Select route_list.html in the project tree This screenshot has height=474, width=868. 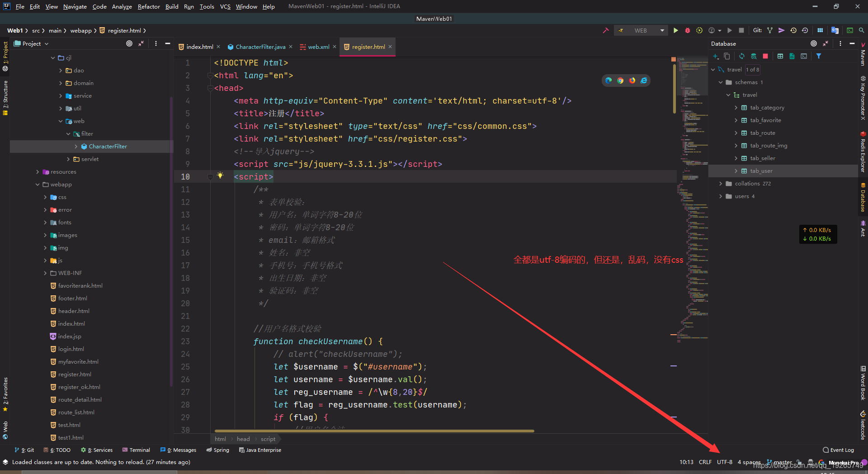coord(76,412)
